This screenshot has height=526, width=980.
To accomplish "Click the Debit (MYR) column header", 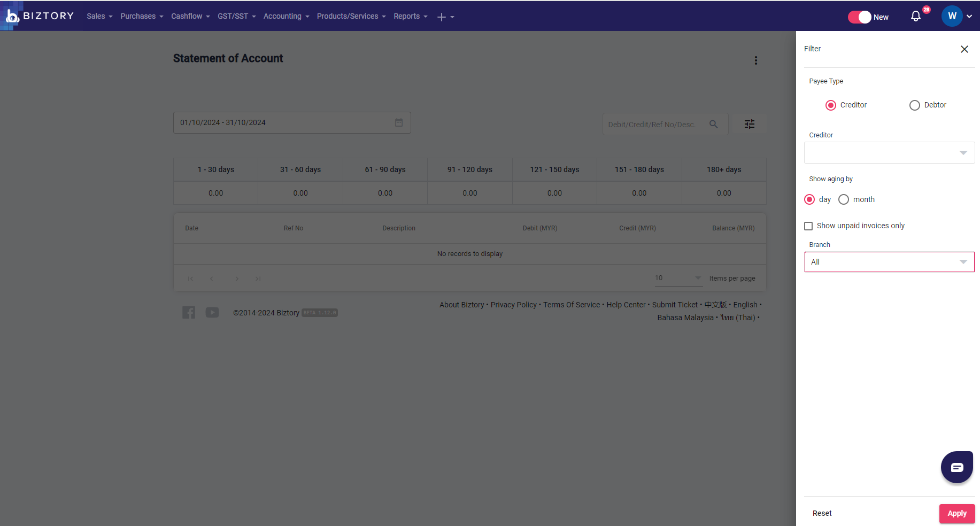I will coord(540,228).
